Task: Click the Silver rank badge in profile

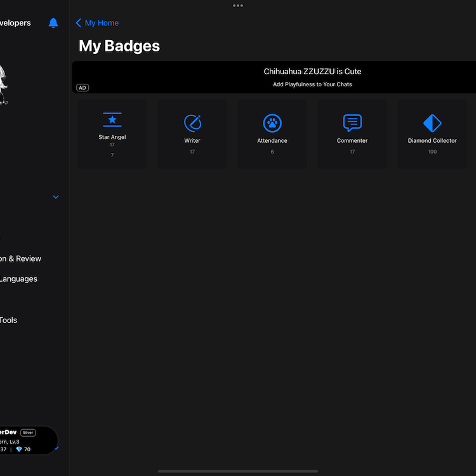Action: [x=28, y=433]
